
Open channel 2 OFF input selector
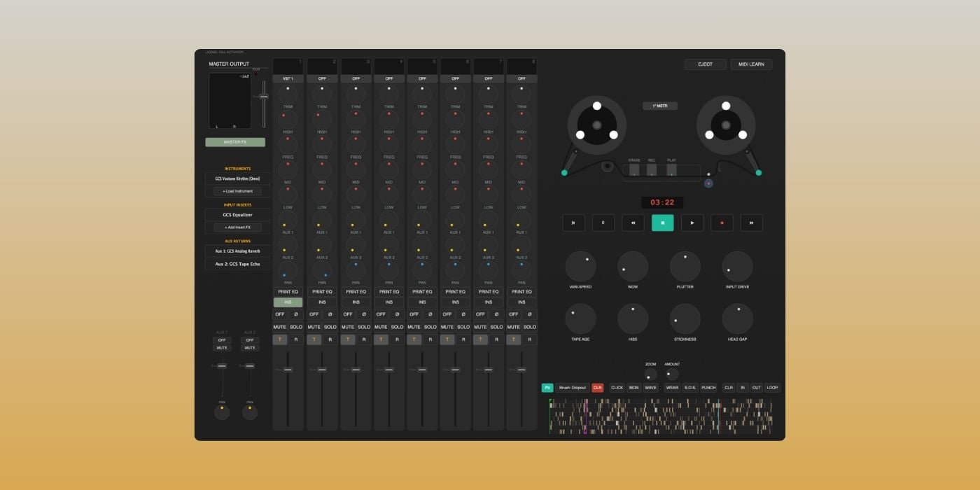[x=322, y=79]
